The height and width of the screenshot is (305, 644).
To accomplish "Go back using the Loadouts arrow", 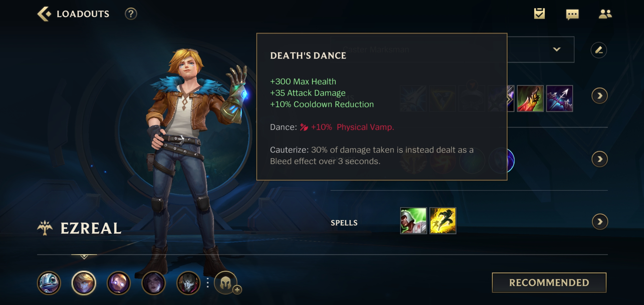I will (x=44, y=14).
